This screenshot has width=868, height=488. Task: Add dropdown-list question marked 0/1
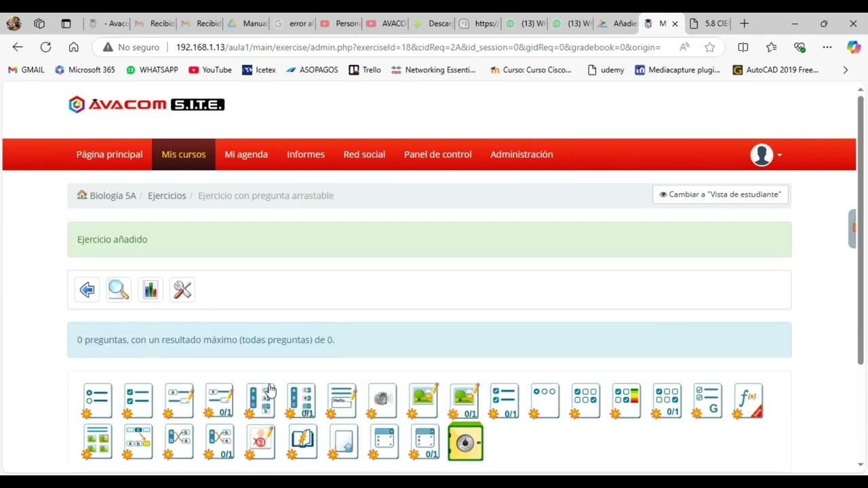(x=425, y=442)
